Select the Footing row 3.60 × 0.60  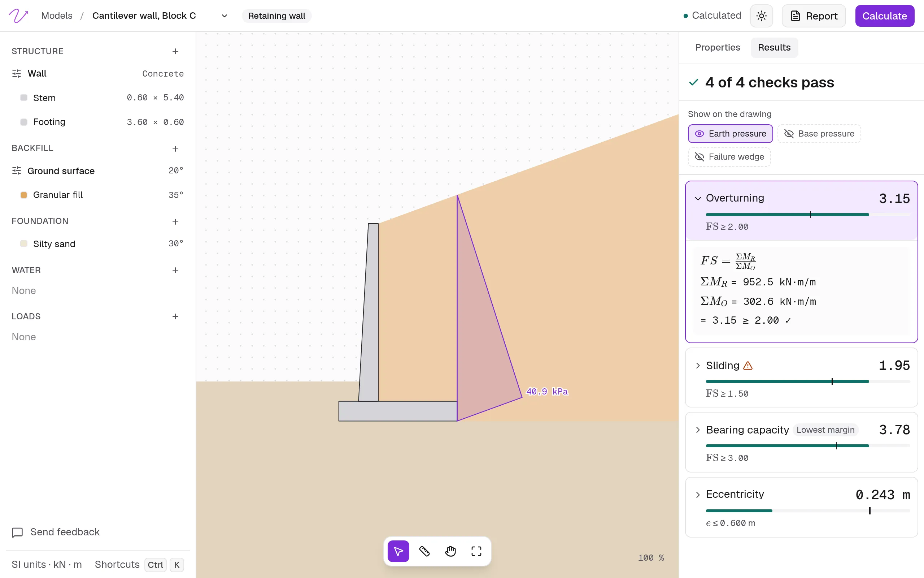[x=98, y=122]
